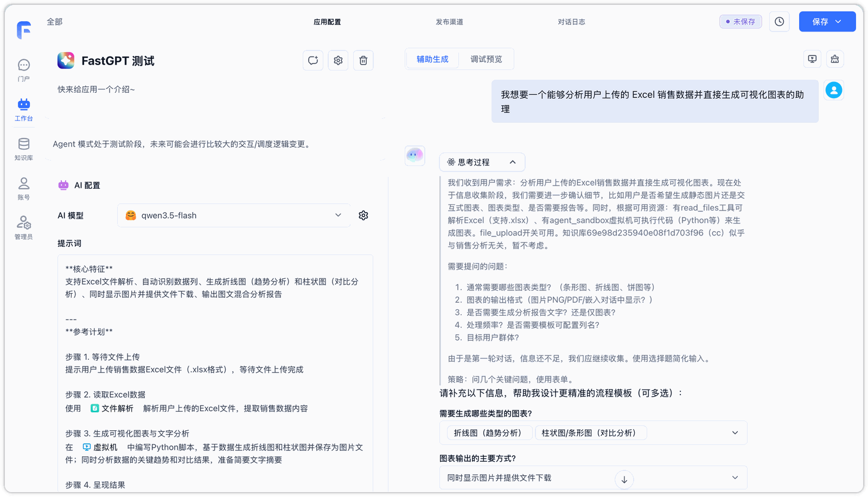The height and width of the screenshot is (497, 868).
Task: Select the 调试预览 tab
Action: (x=486, y=59)
